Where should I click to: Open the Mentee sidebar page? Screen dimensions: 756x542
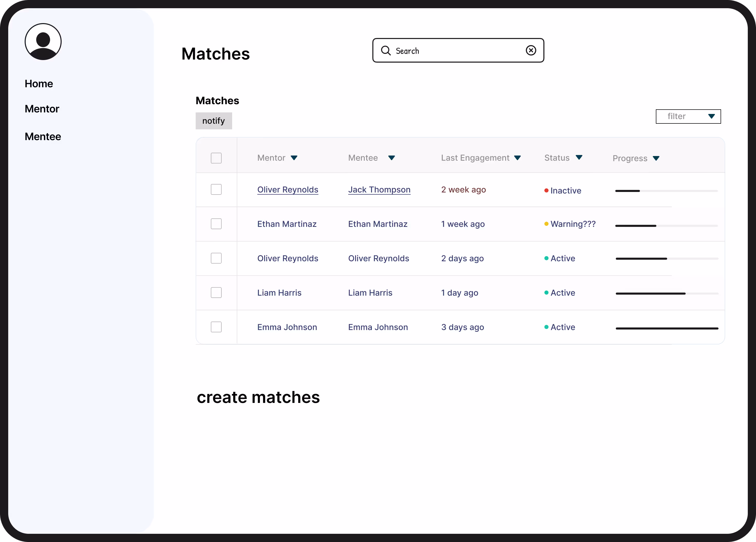tap(43, 137)
